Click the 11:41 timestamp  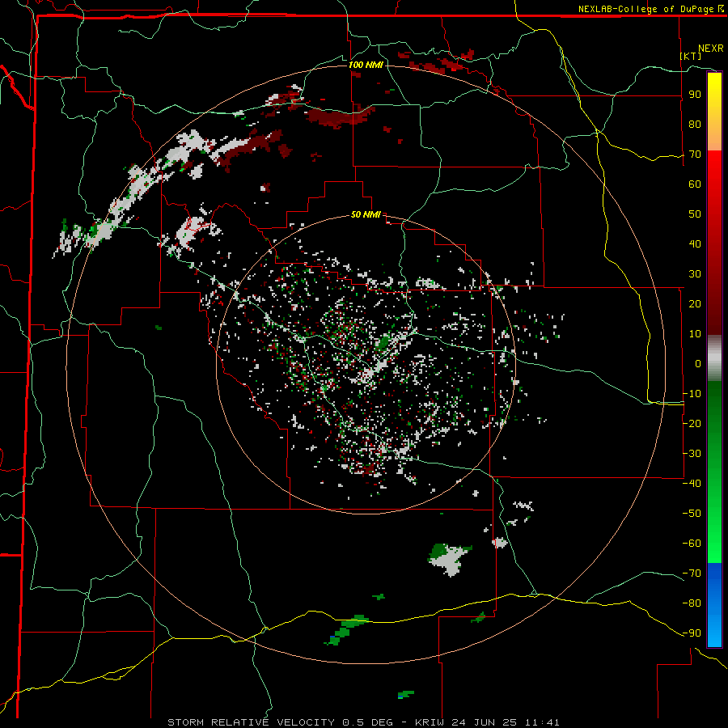(542, 722)
